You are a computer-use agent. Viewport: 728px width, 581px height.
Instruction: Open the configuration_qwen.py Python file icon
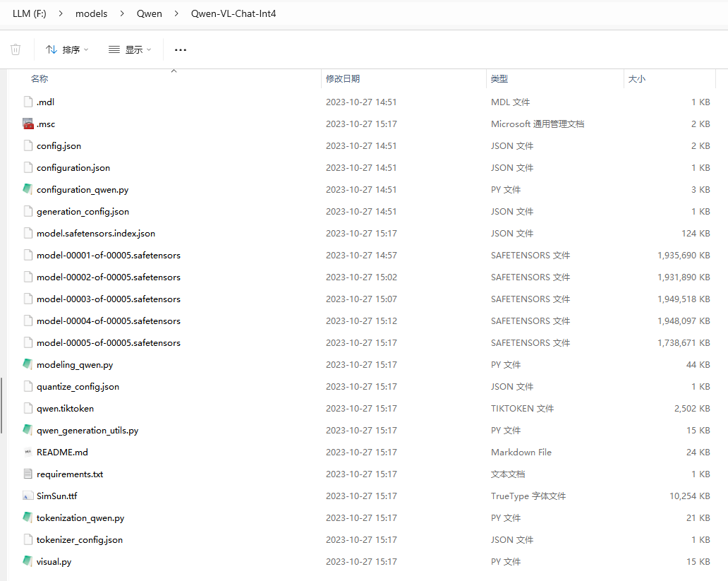pos(29,189)
